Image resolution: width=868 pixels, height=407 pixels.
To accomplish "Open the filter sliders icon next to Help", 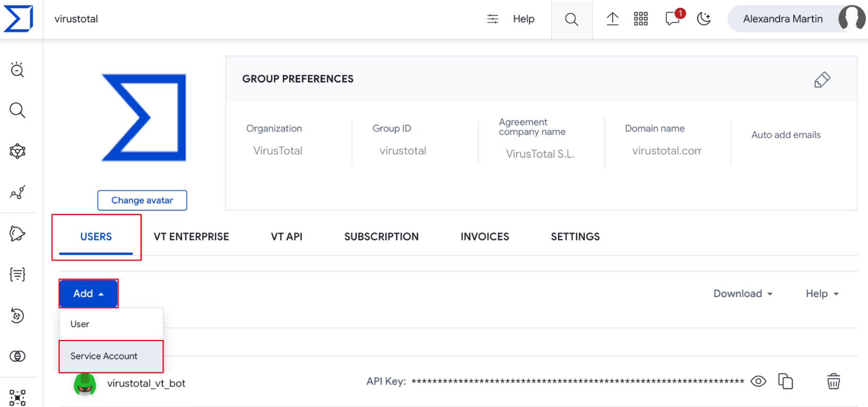I will pyautogui.click(x=493, y=19).
